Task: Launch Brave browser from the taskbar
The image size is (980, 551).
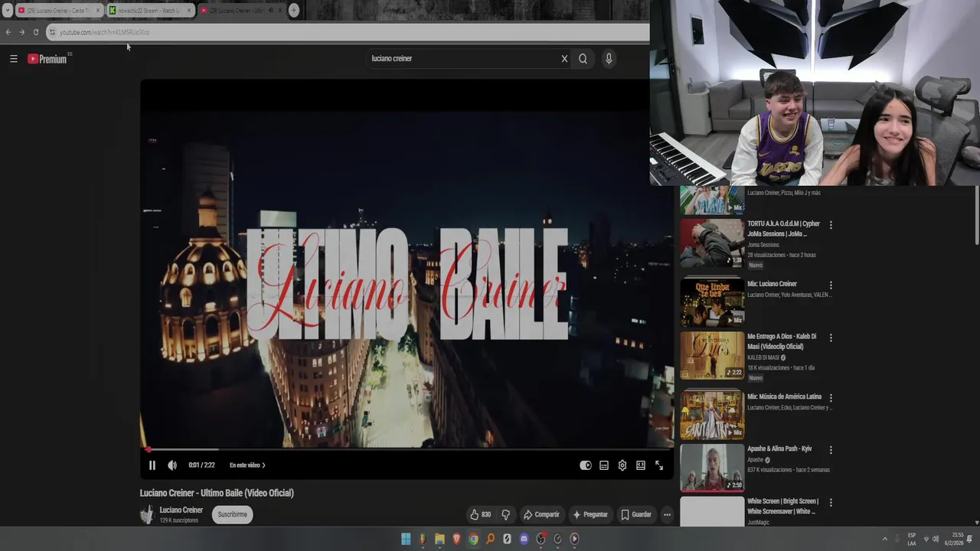Action: [x=456, y=539]
